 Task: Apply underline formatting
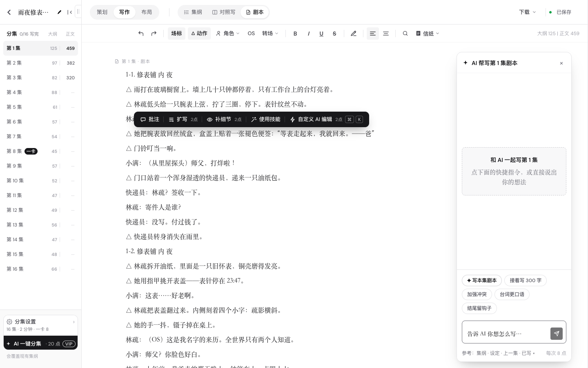321,34
